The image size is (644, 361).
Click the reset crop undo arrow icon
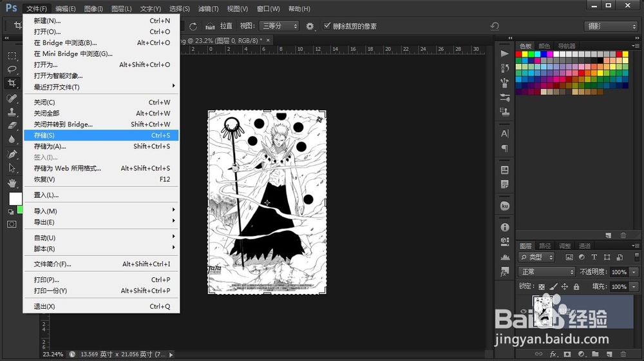pyautogui.click(x=495, y=26)
